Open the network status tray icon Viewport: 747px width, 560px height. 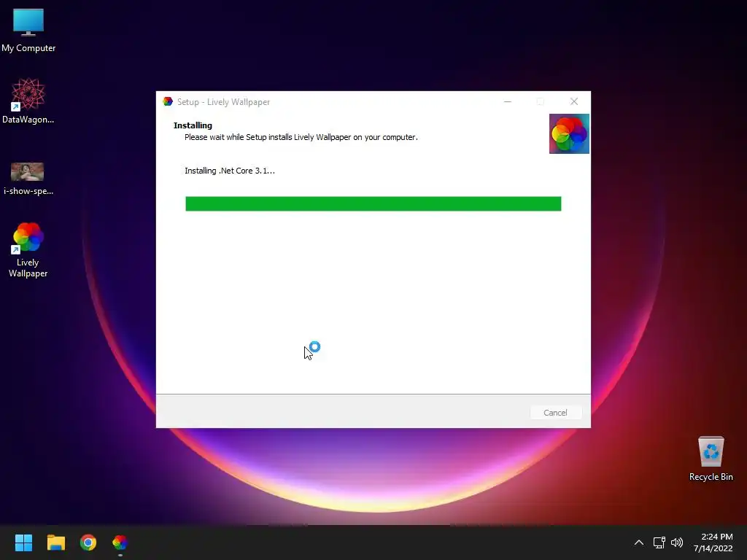(659, 542)
